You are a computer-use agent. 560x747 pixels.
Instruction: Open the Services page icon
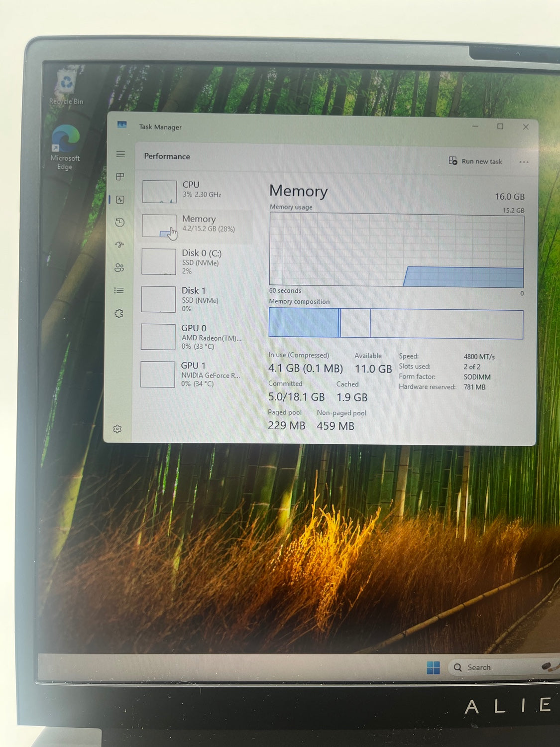118,314
